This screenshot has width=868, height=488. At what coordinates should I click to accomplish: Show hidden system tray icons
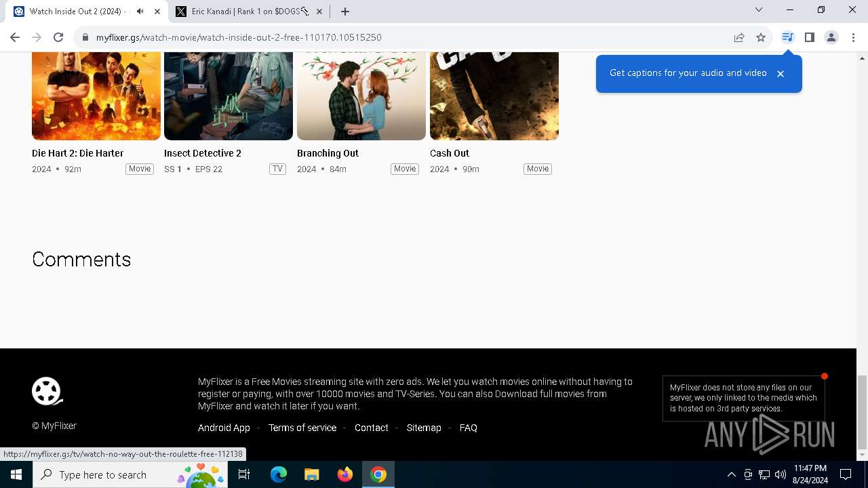[732, 474]
